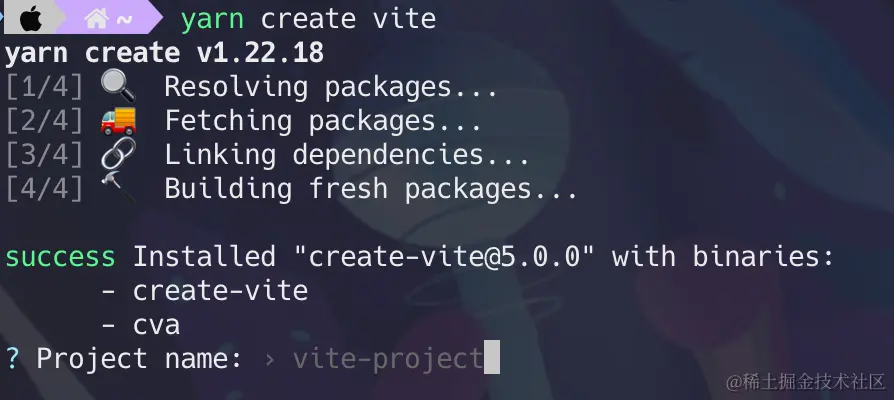Click the create-vite binary list entry
The image size is (894, 400).
[221, 291]
